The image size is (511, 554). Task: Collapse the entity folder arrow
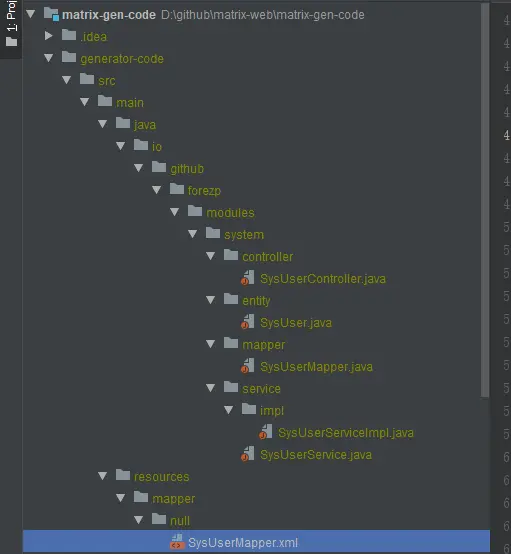tap(211, 300)
